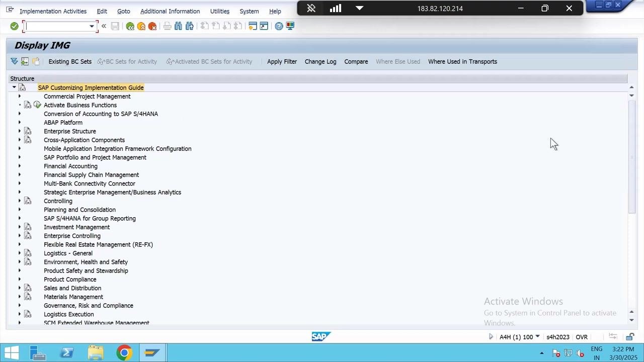
Task: Select the Governance, Risk and Compliance row
Action: (x=89, y=306)
